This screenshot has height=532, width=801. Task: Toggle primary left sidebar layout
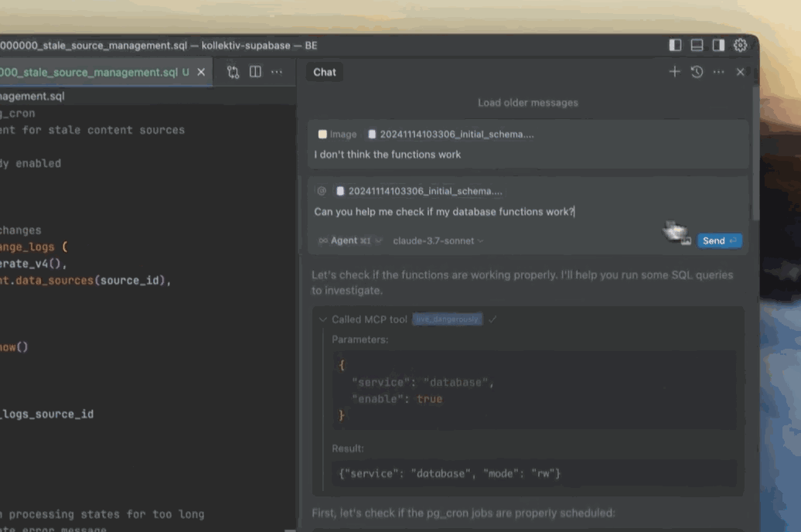pyautogui.click(x=675, y=46)
